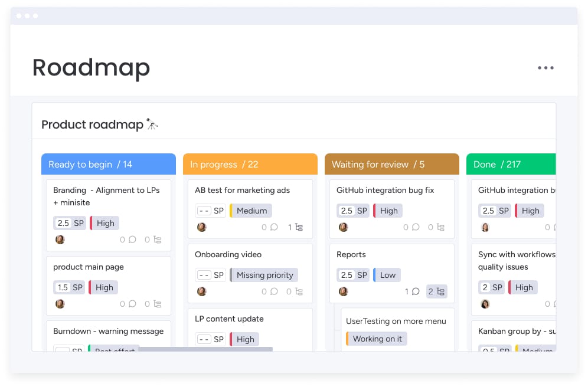Click subitems icon on AB test card
The image size is (588, 387).
[299, 227]
